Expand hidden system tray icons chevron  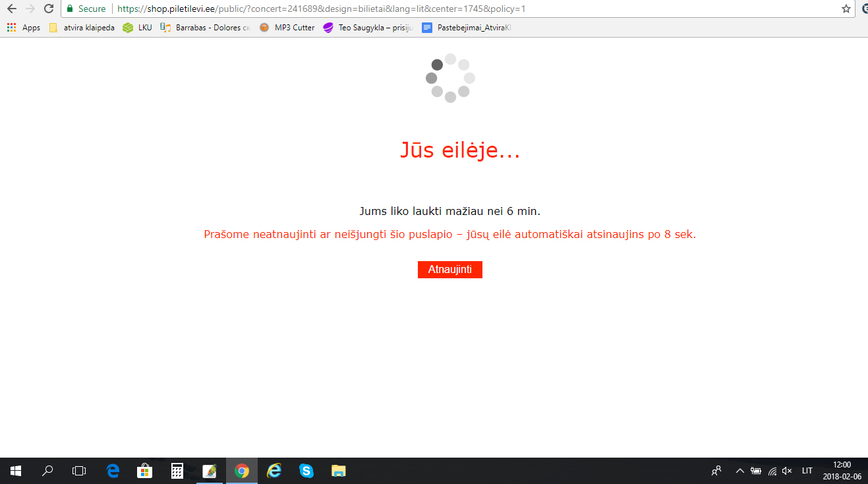tap(739, 471)
